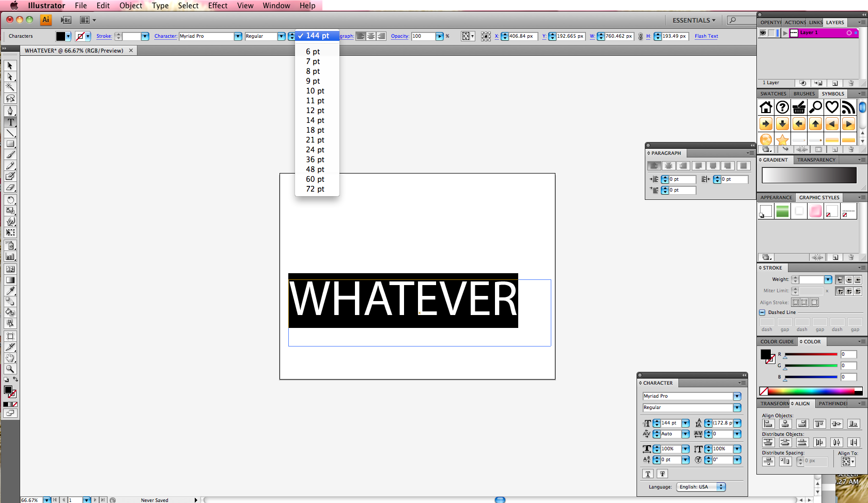Click the green graphic style thumbnail

point(782,211)
